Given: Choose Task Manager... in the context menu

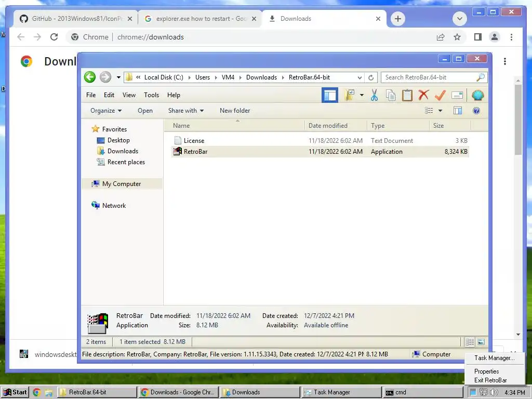Looking at the screenshot, I should pos(495,358).
